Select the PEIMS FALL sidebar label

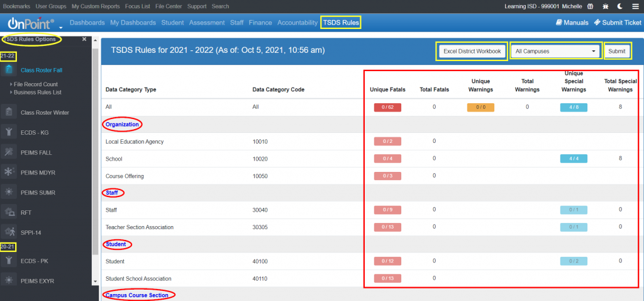click(36, 152)
